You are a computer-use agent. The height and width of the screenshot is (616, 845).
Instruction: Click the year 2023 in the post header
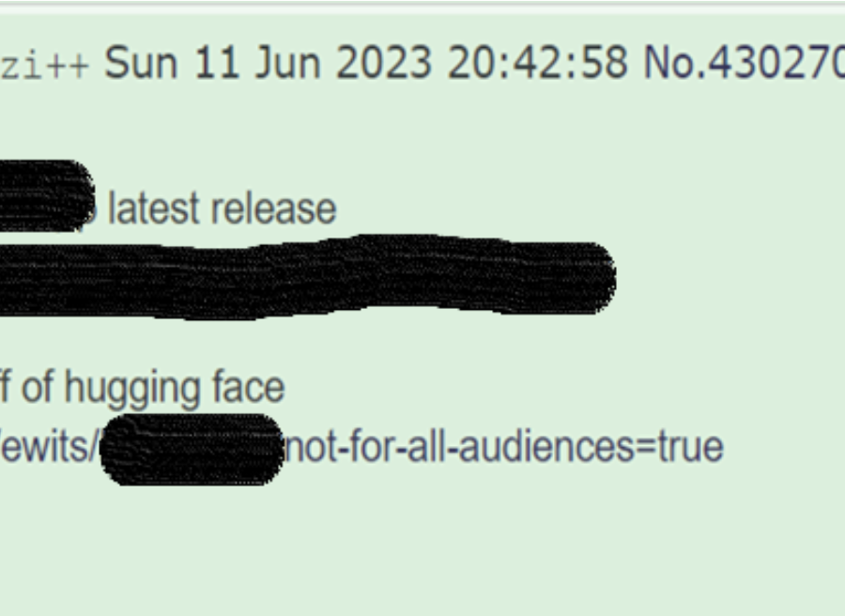[384, 63]
